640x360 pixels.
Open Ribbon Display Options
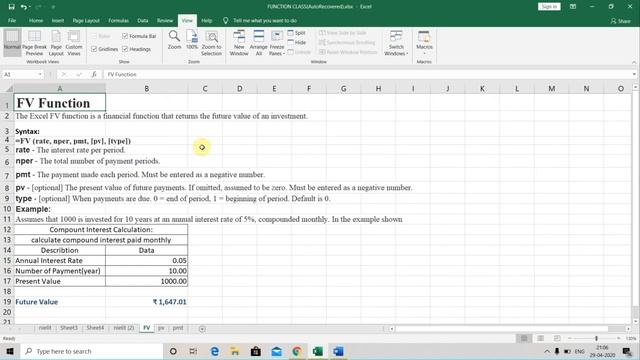pyautogui.click(x=573, y=7)
